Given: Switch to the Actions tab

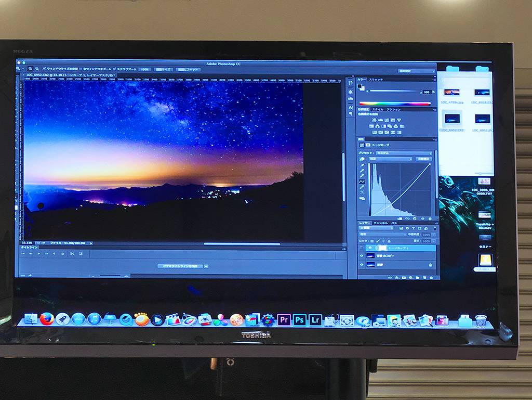Looking at the screenshot, I should (394, 109).
